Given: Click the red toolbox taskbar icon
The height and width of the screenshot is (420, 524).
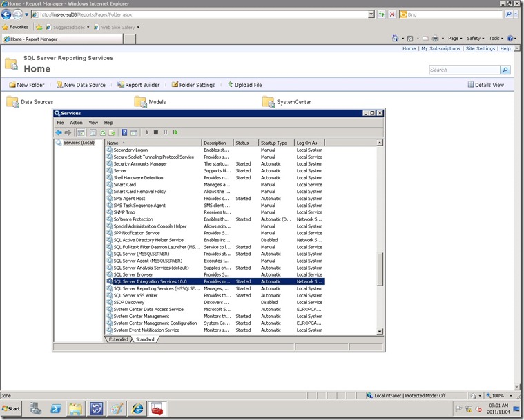Looking at the screenshot, I should coord(157,409).
